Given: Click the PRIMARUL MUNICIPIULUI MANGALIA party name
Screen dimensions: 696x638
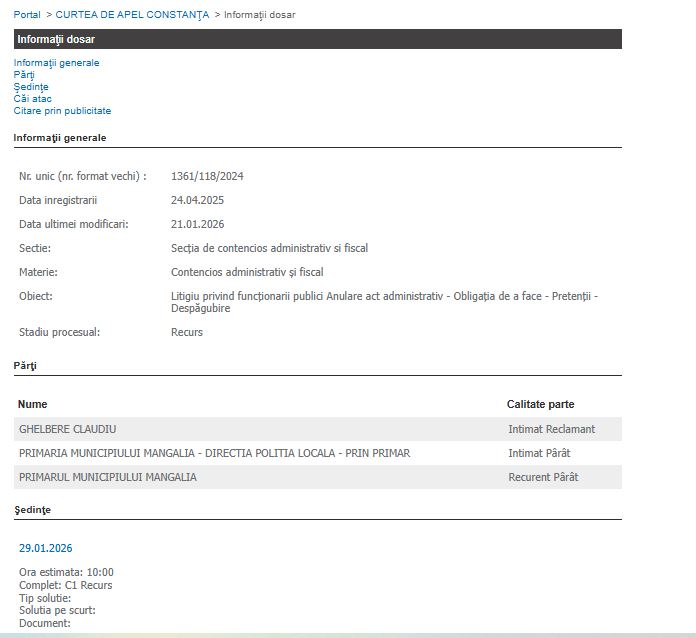Looking at the screenshot, I should click(x=108, y=477).
